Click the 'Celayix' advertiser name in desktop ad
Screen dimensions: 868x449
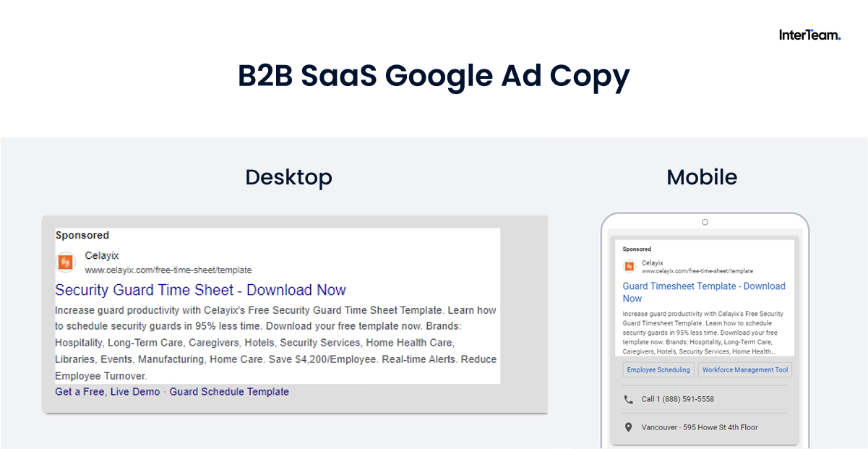(102, 256)
